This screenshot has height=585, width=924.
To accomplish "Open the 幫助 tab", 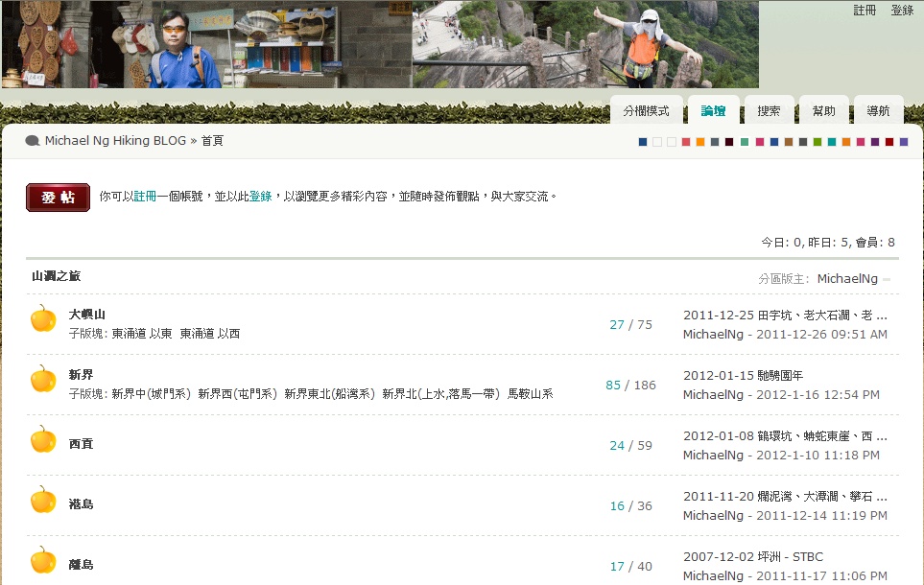I will (x=823, y=111).
